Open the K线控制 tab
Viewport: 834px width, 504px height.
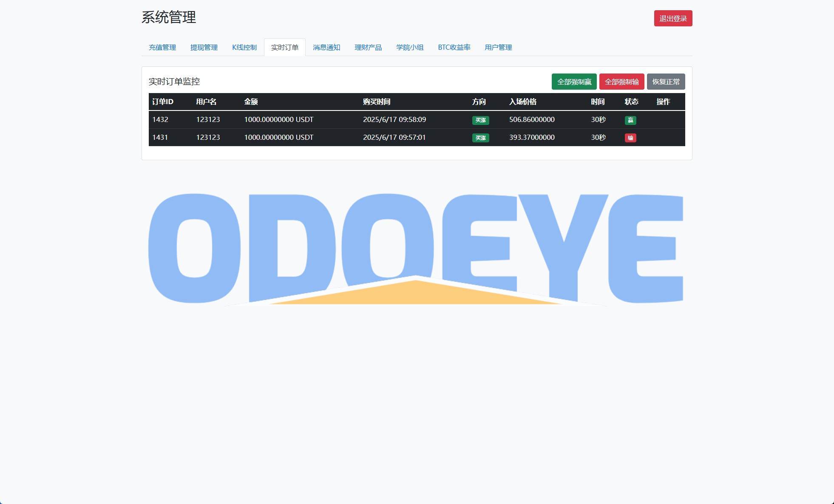244,48
